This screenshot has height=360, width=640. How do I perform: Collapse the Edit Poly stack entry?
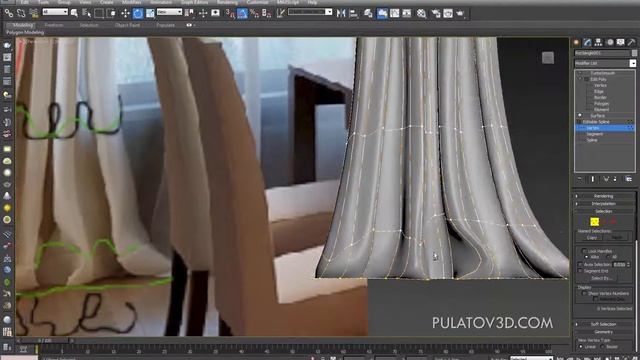tap(580, 79)
